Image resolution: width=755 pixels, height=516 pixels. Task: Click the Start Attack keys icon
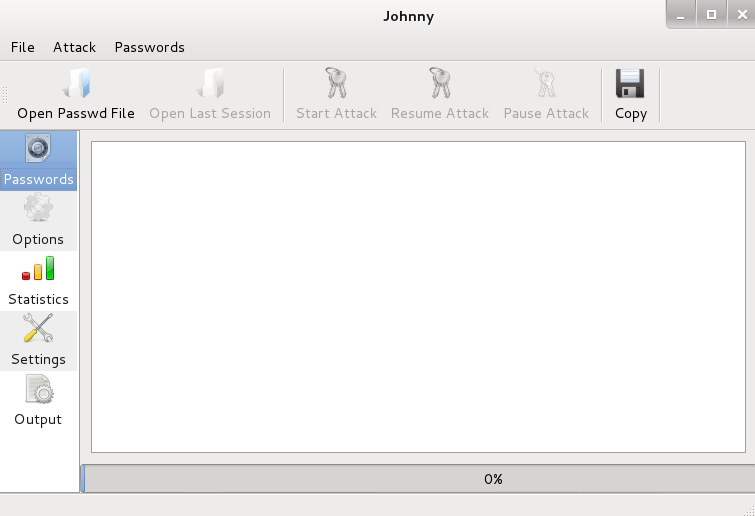(336, 83)
